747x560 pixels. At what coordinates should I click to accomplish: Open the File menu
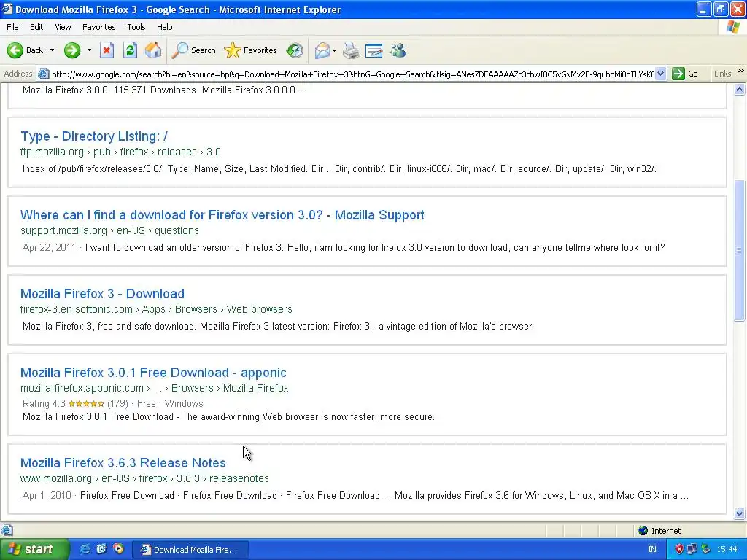click(x=12, y=27)
